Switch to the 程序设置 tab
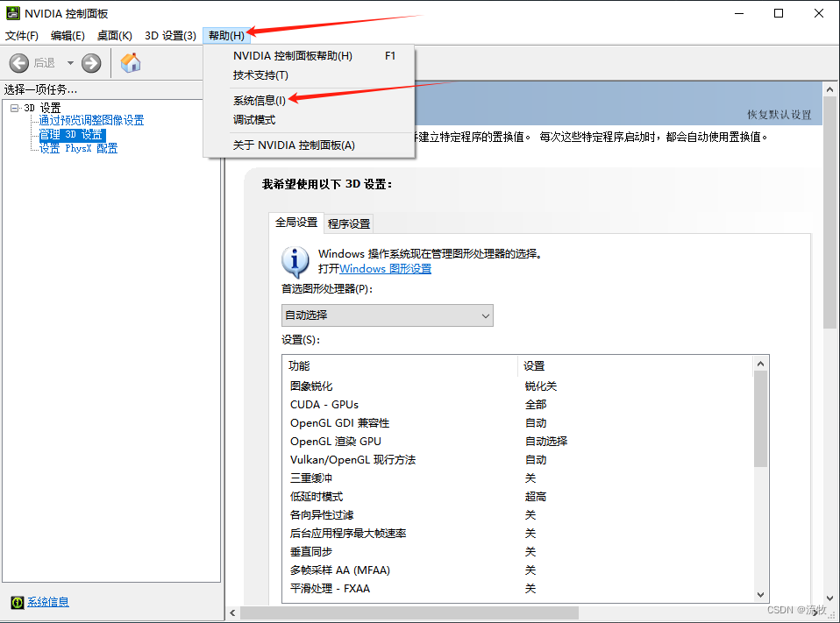840x623 pixels. [349, 223]
